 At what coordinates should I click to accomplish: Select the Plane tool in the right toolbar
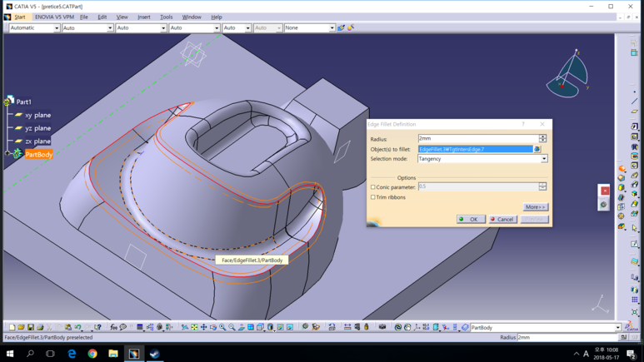pos(635,112)
